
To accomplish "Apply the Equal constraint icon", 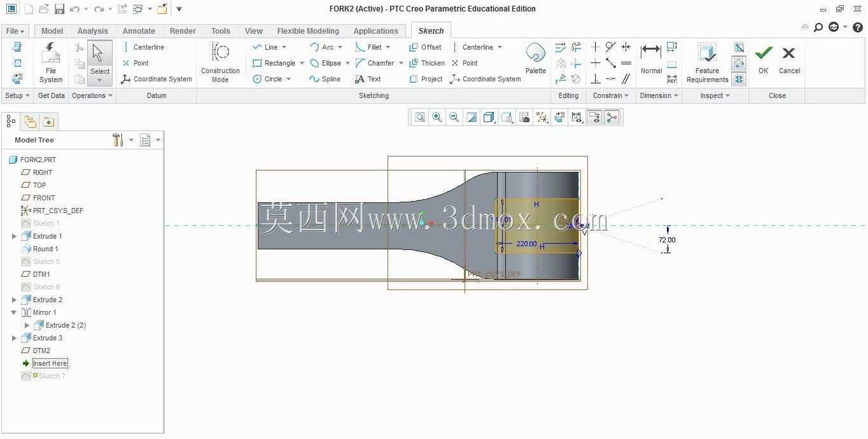I will [626, 63].
